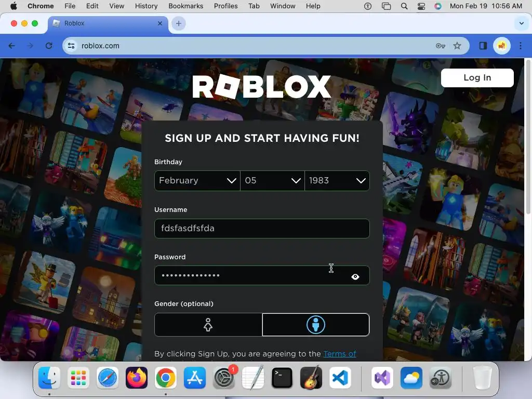Screen dimensions: 532x399
Task: Open the cloud weather app in Dock
Action: point(411,378)
